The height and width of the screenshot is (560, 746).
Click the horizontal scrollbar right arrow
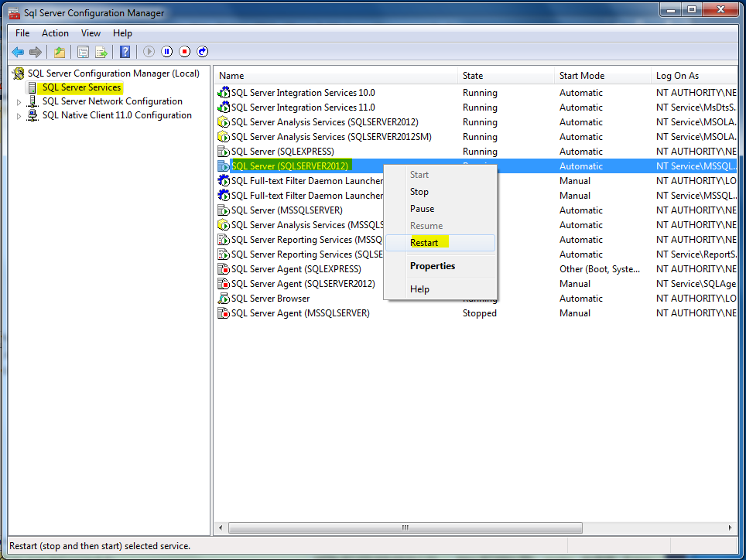[x=731, y=528]
